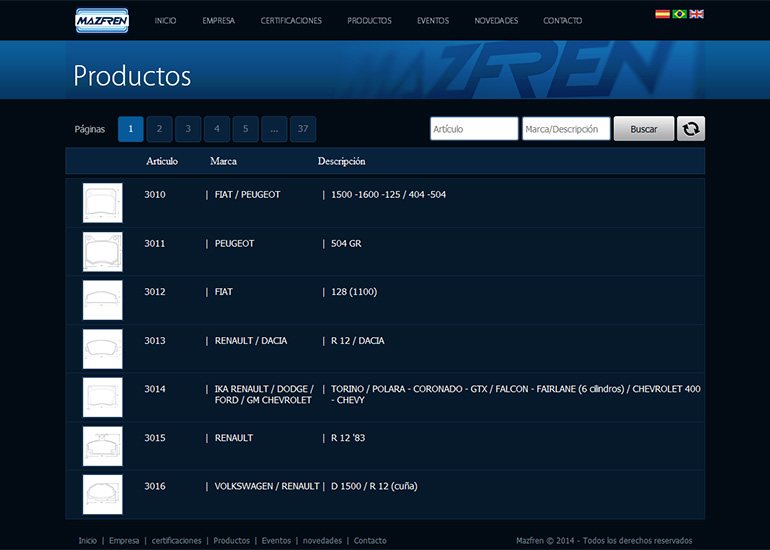The image size is (770, 550).
Task: Open the Inicio footer link
Action: tap(88, 540)
